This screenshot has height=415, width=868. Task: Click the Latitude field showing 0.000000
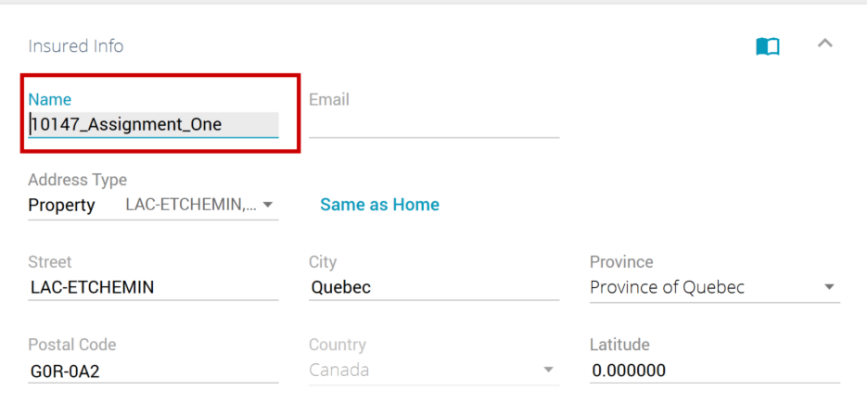point(714,371)
